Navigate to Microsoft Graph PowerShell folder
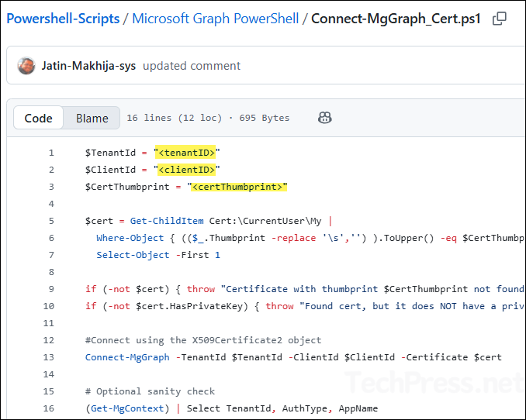 tap(215, 19)
